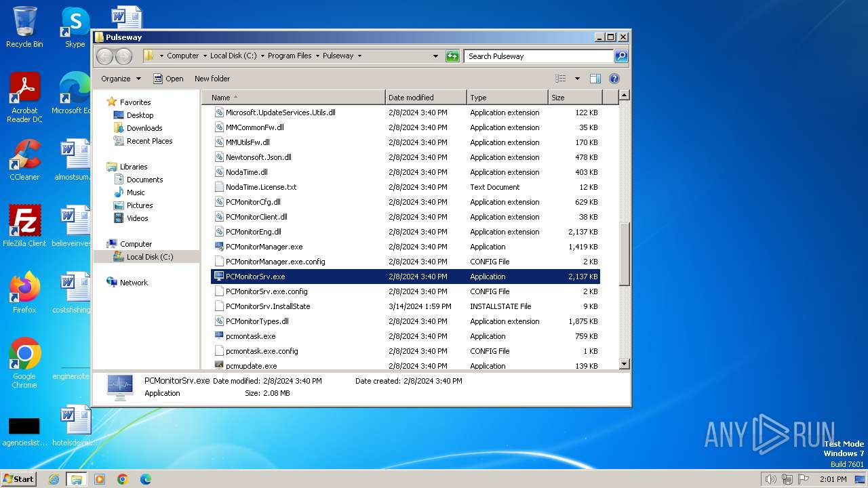Open costsfishing Word document on desktop
Image resolution: width=868 pixels, height=488 pixels.
71,292
